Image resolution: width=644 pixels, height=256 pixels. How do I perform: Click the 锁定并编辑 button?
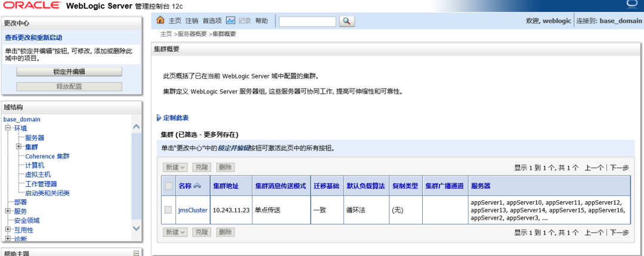tap(69, 72)
